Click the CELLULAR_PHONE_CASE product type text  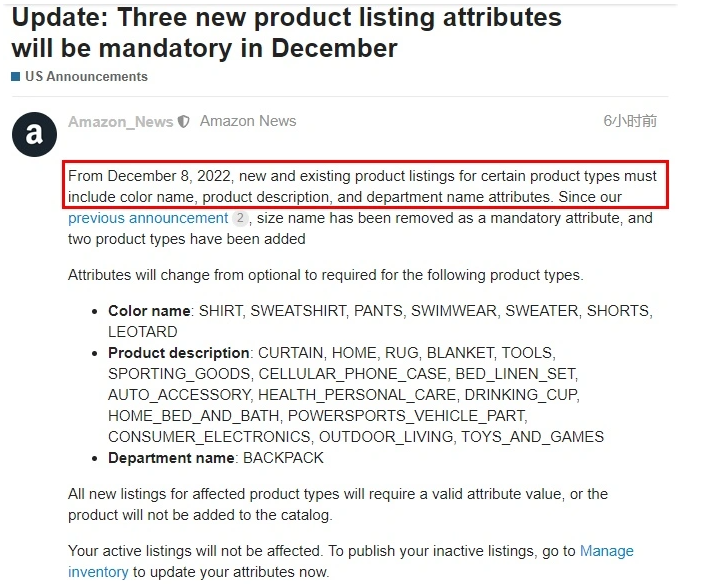[x=353, y=374]
